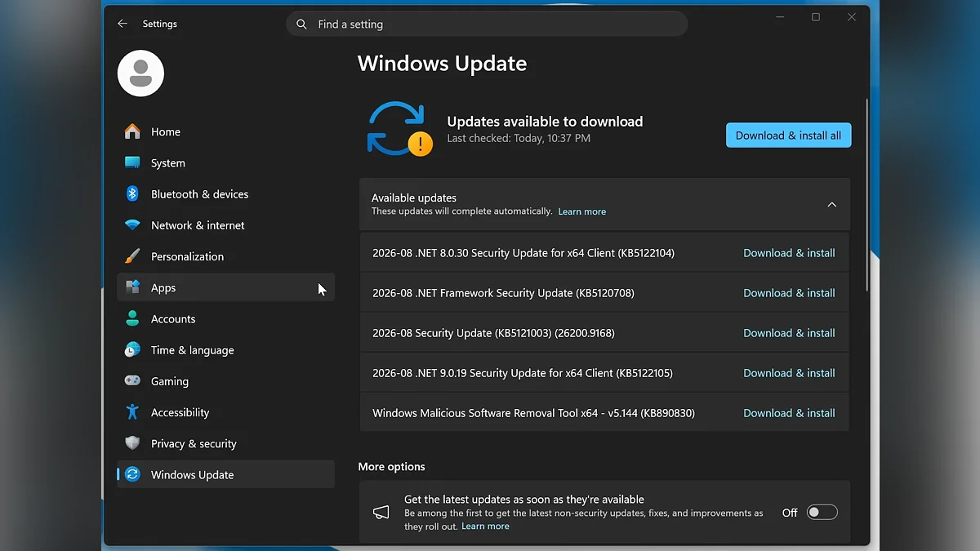Viewport: 980px width, 551px height.
Task: Select Privacy & security in sidebar
Action: point(225,443)
